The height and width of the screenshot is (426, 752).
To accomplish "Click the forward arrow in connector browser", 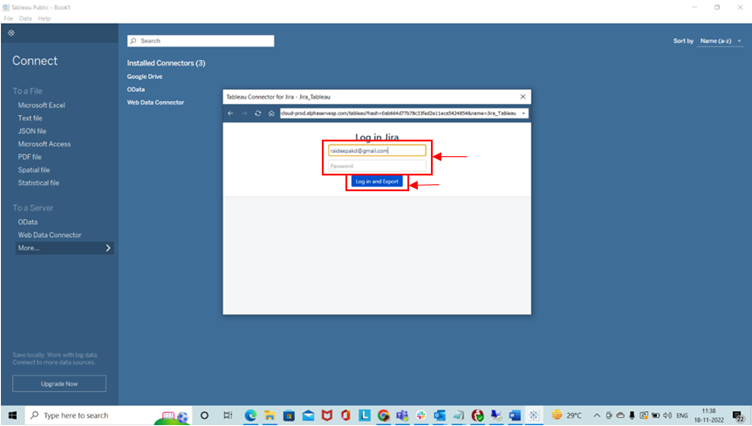I will pos(244,113).
